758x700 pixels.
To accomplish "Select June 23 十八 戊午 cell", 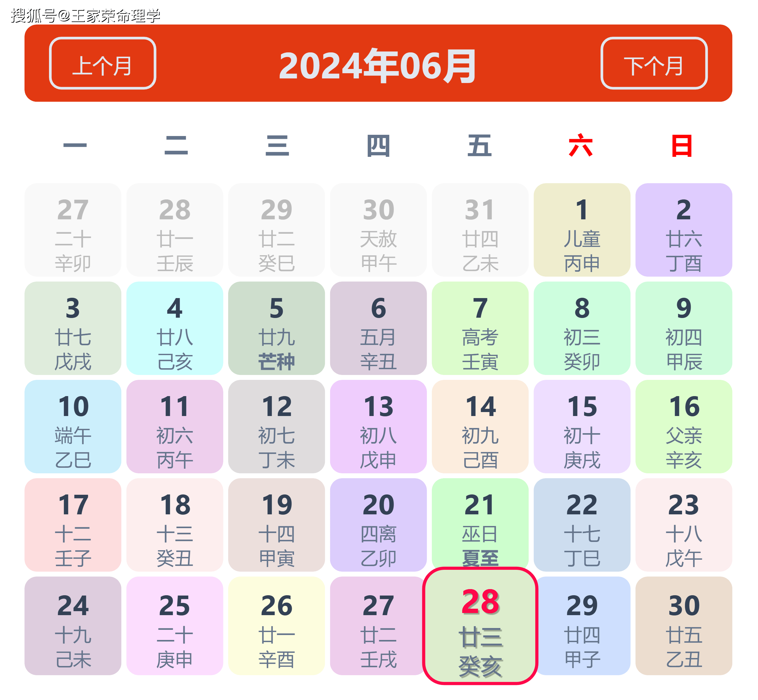I will coord(684,525).
